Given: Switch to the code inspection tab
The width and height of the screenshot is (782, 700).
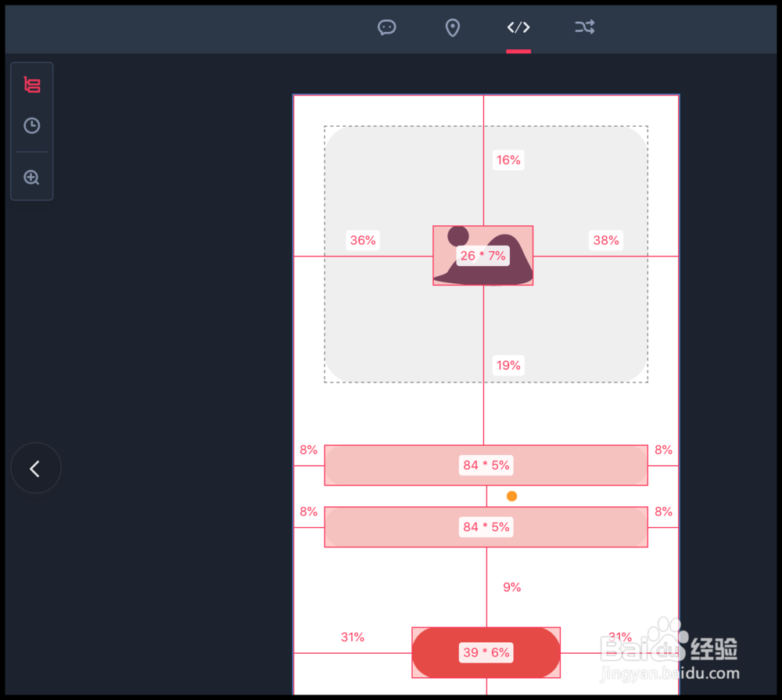Looking at the screenshot, I should tap(518, 27).
